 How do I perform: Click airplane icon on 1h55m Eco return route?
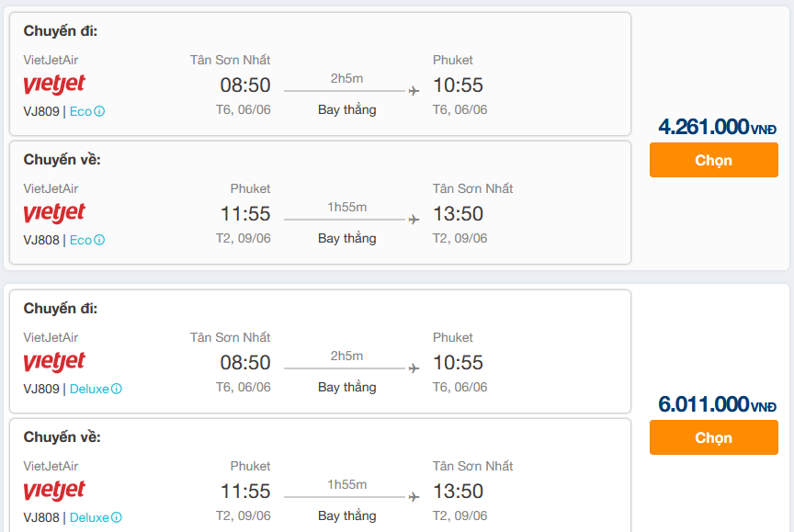[414, 220]
